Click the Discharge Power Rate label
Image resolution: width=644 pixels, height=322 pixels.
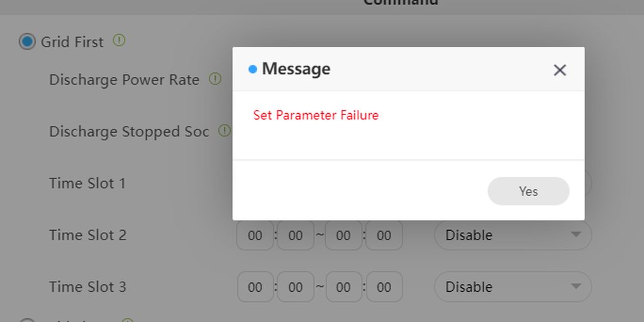point(124,80)
